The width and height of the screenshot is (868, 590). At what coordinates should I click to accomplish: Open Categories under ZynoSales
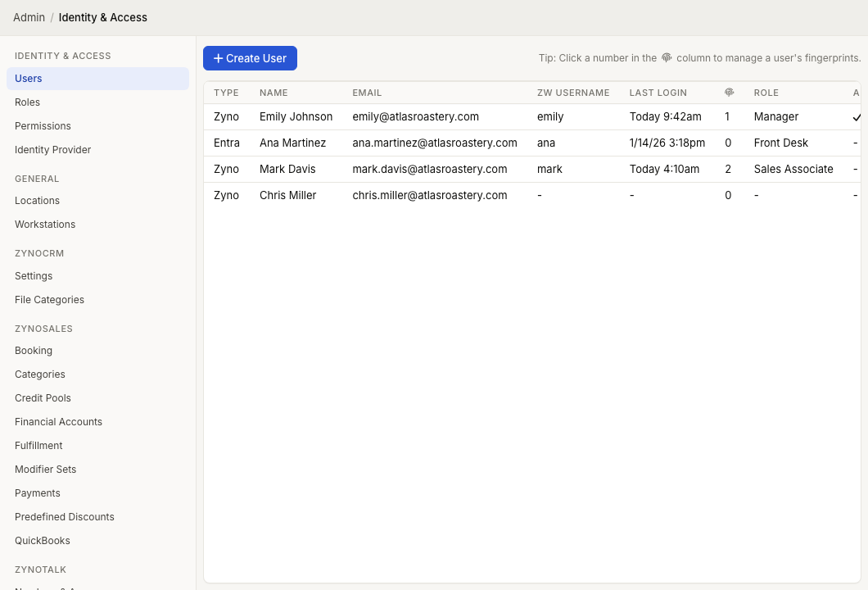click(x=98, y=374)
